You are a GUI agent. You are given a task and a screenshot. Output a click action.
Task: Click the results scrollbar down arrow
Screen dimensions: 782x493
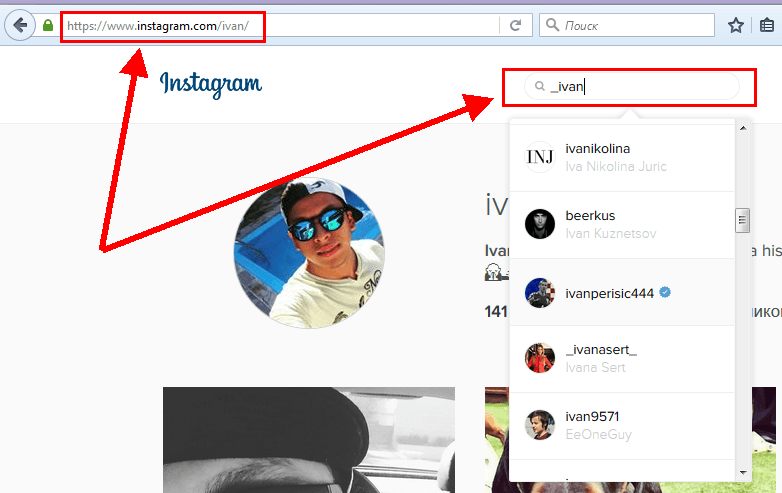point(743,473)
